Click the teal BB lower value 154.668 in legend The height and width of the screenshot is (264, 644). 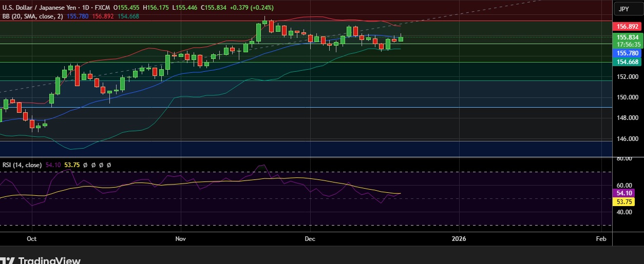(x=128, y=16)
